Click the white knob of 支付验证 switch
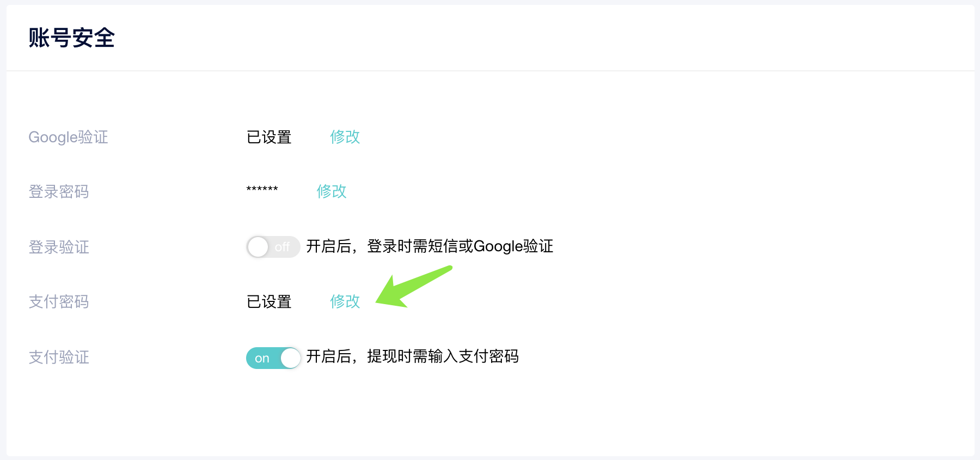Screen dimensions: 980x460 coord(290,358)
